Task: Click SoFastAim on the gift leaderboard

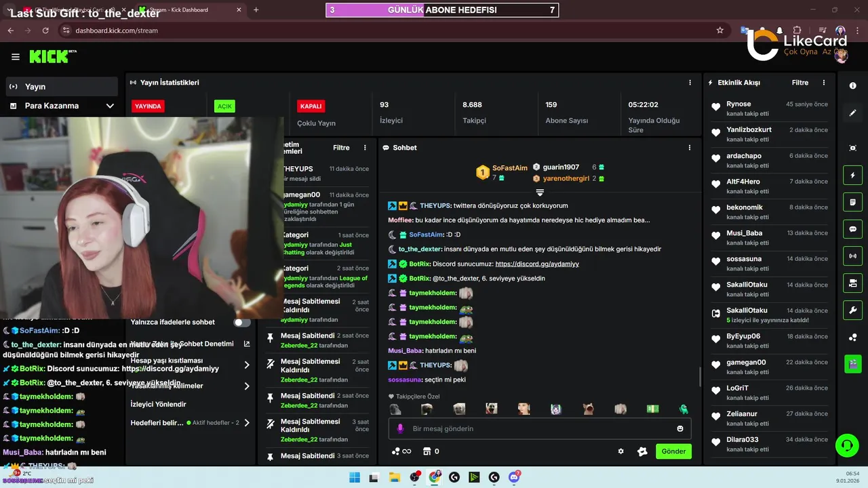Action: [x=510, y=168]
